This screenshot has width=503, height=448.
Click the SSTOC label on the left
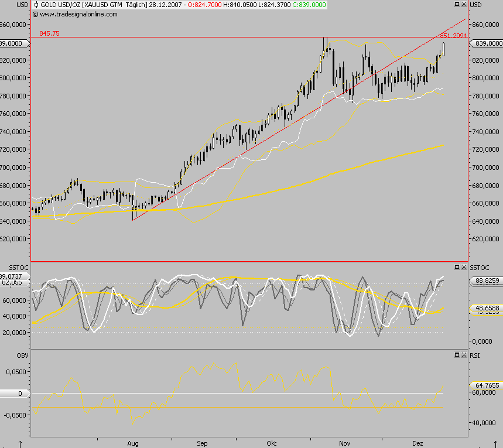pyautogui.click(x=19, y=268)
